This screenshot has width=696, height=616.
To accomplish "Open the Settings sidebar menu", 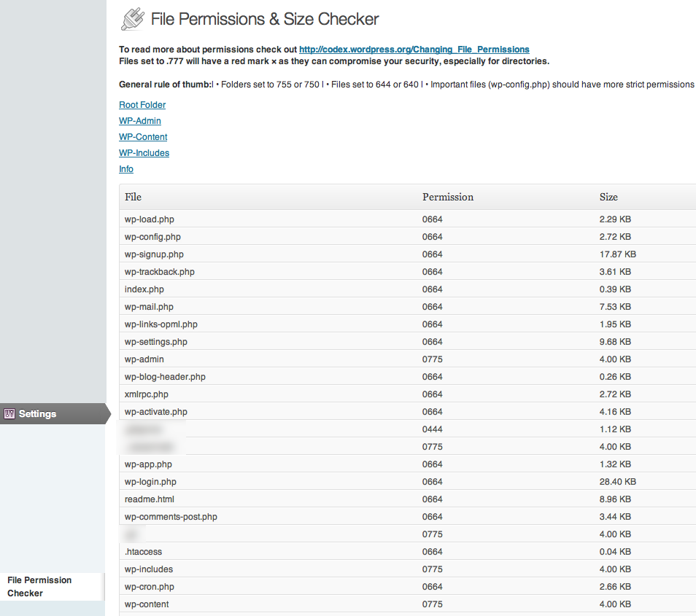I will coord(53,414).
